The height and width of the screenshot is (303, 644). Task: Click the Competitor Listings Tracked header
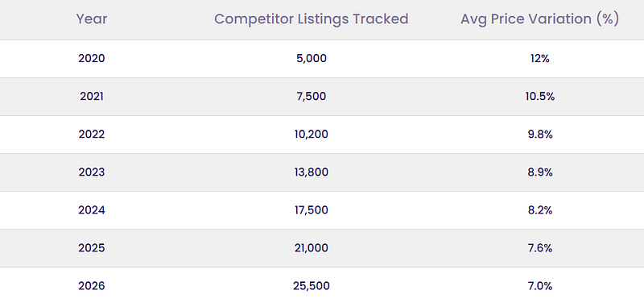pos(312,19)
